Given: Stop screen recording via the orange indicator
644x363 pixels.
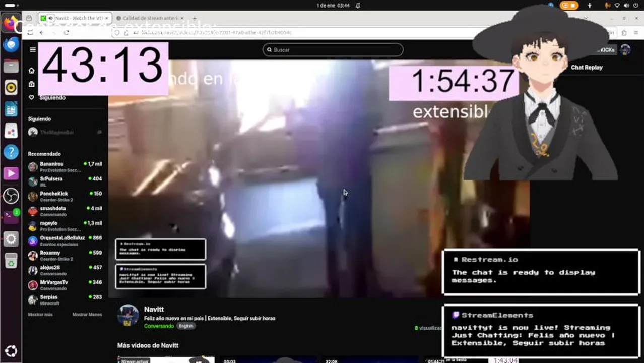Looking at the screenshot, I should (569, 5).
